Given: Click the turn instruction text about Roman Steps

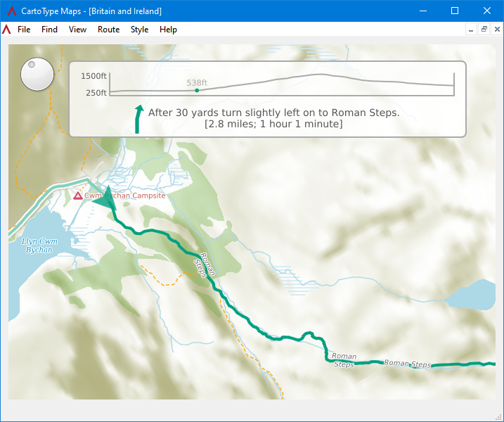Looking at the screenshot, I should 273,113.
